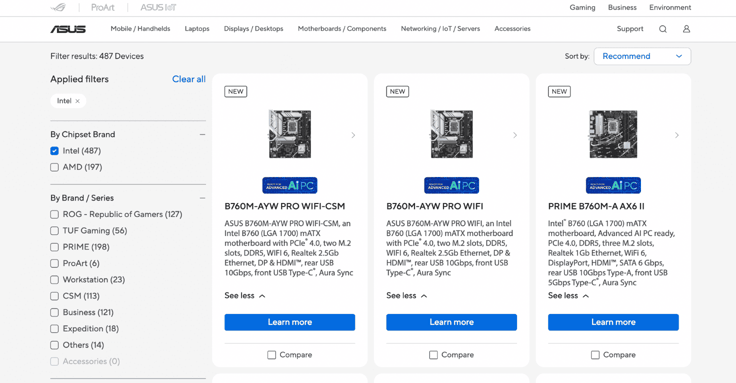Click next image arrow on B760M-AYW PRO WIFI-CSM
The height and width of the screenshot is (383, 736).
[x=353, y=135]
